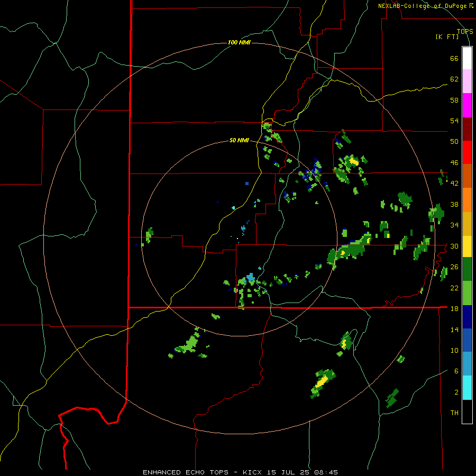
Task: Click the legend value 58
Action: [454, 100]
